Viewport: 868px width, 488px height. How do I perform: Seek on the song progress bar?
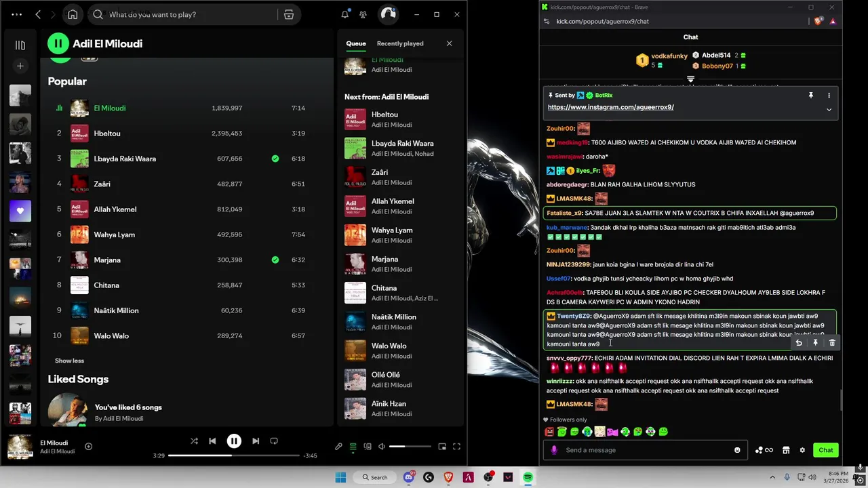(233, 455)
